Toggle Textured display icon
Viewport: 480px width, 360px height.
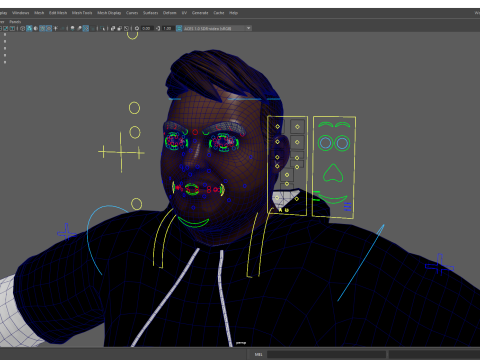(x=49, y=28)
